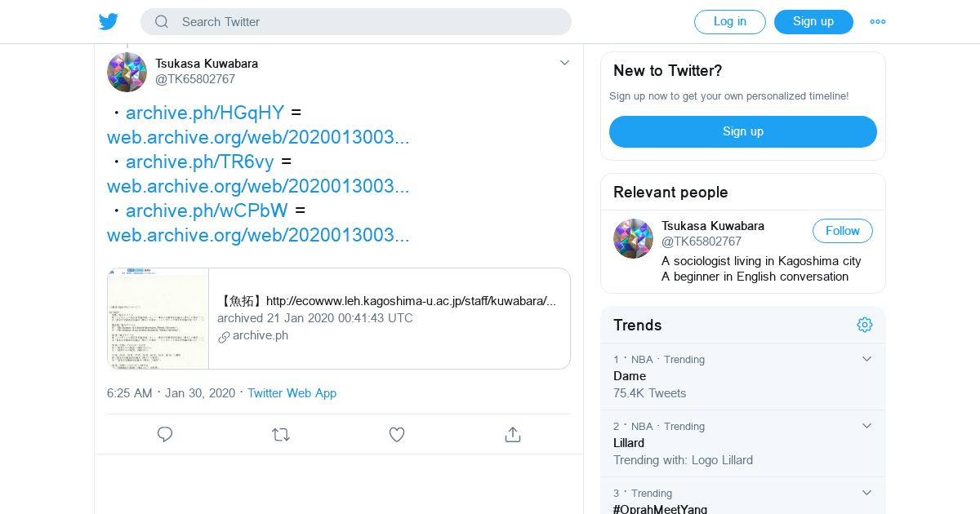Expand options for Lillard trend
This screenshot has width=980, height=514.
[x=866, y=426]
